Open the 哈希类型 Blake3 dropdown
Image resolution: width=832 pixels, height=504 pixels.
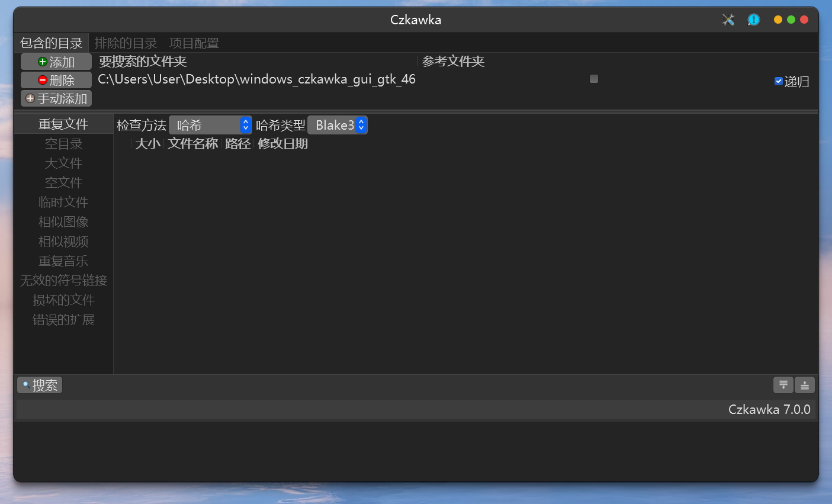click(338, 125)
